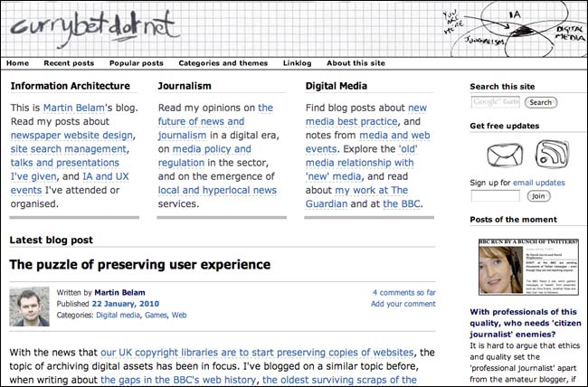Open site search management link
The height and width of the screenshot is (387, 588).
68,149
